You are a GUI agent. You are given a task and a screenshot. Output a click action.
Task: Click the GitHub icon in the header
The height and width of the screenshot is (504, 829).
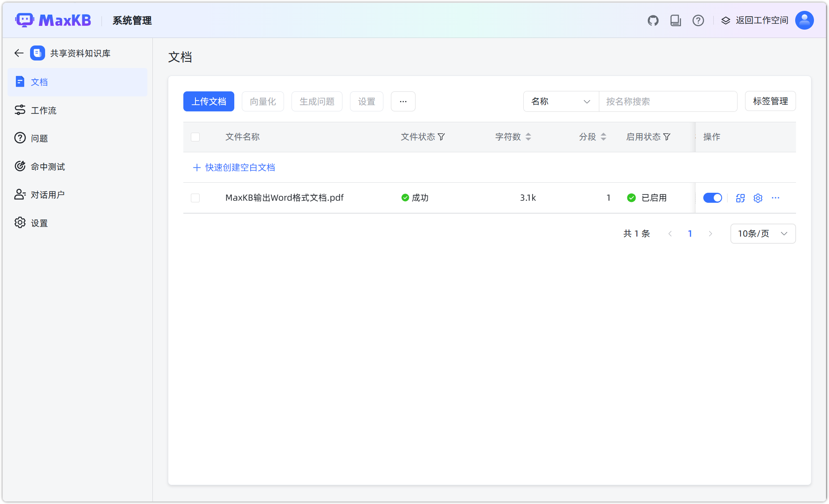(x=653, y=20)
